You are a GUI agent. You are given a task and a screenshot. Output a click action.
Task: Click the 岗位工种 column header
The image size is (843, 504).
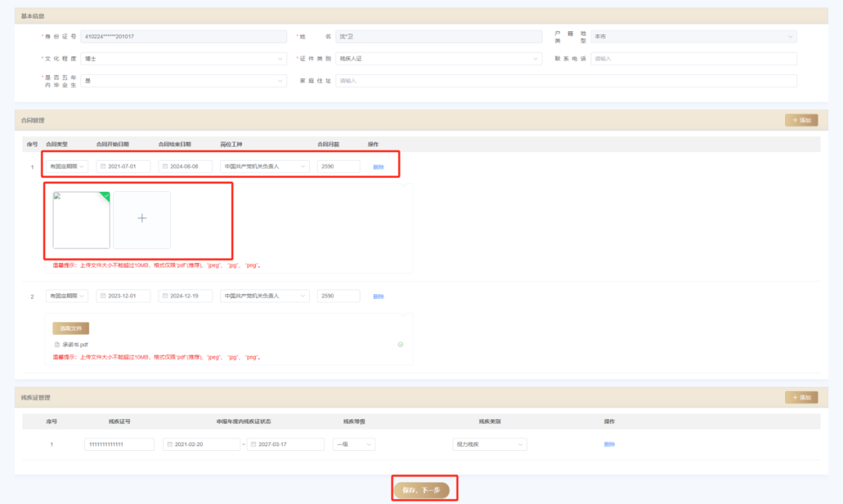pos(231,144)
